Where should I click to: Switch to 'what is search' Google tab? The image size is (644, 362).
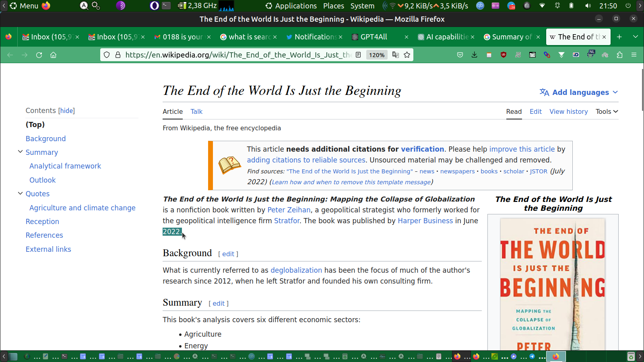click(249, 37)
